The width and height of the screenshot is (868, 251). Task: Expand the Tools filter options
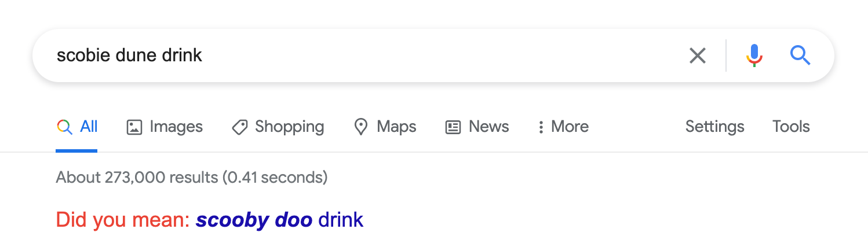(x=791, y=127)
